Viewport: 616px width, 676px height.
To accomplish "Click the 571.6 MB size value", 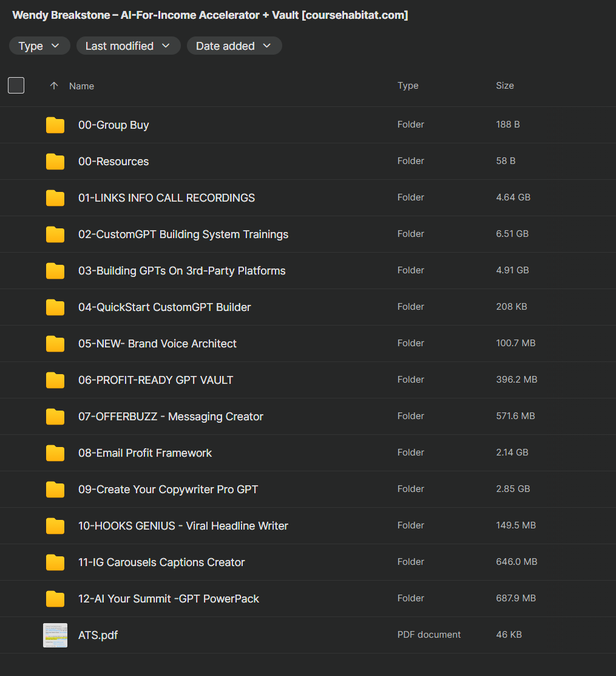I will (515, 415).
